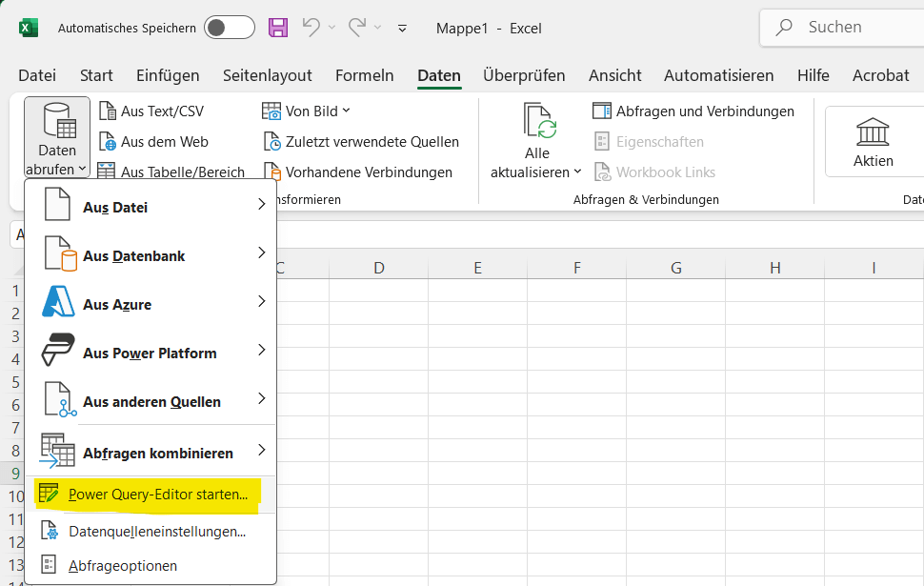Expand the Aus Datenbank submenu
The width and height of the screenshot is (924, 586).
tap(151, 255)
